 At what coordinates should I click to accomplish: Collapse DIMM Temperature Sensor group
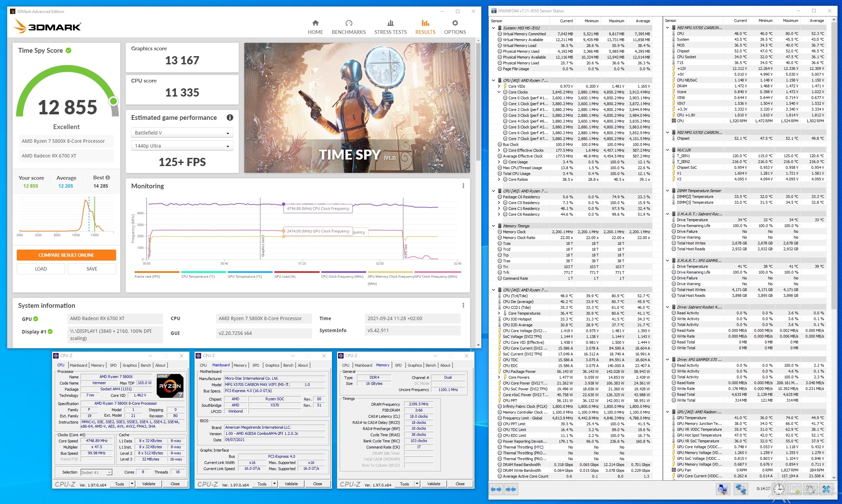point(667,191)
